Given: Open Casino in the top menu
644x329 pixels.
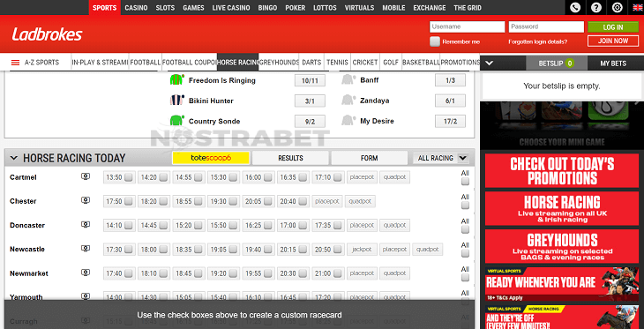Looking at the screenshot, I should [136, 8].
